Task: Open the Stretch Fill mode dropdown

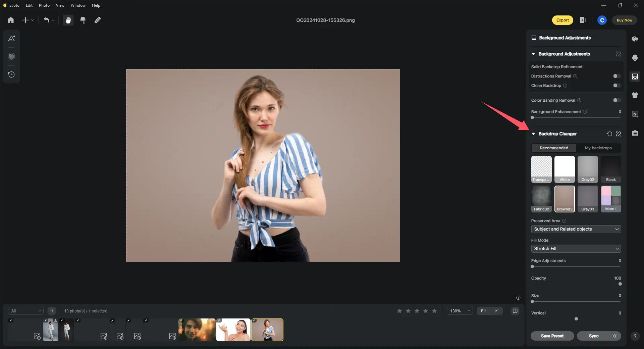Action: tap(576, 249)
